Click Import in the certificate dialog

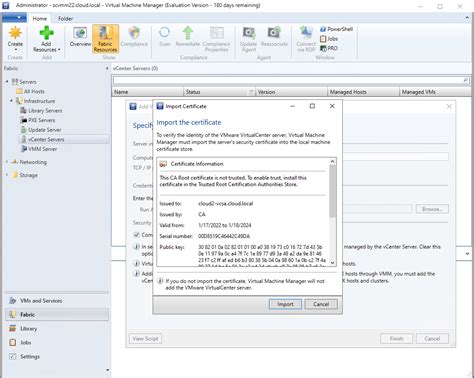pyautogui.click(x=285, y=304)
